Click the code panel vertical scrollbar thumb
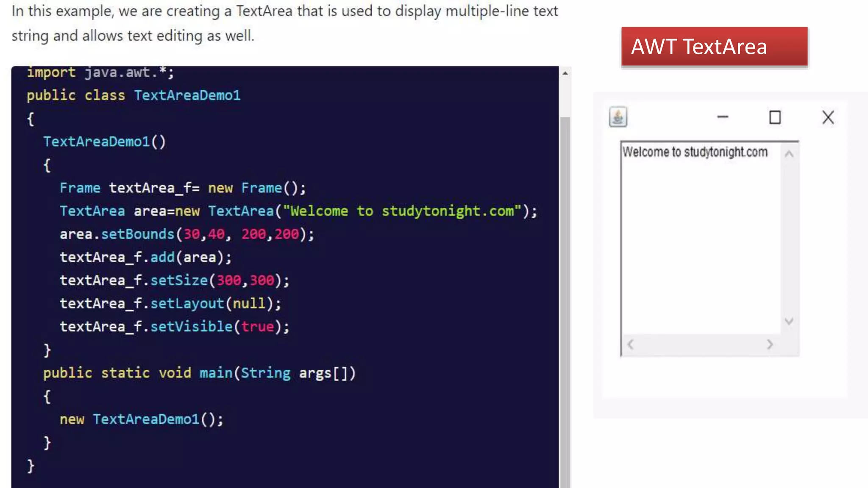Screen dimensions: 868x488 [x=565, y=297]
